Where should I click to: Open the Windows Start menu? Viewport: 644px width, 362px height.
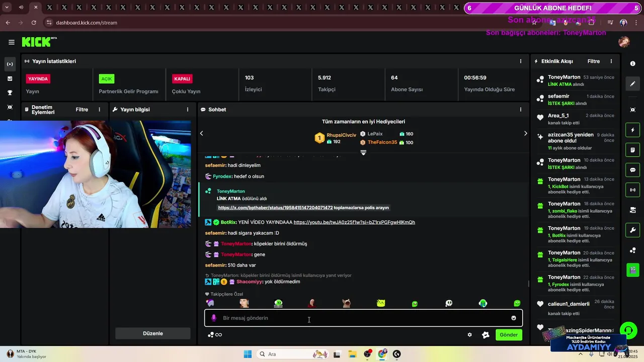[248, 354]
